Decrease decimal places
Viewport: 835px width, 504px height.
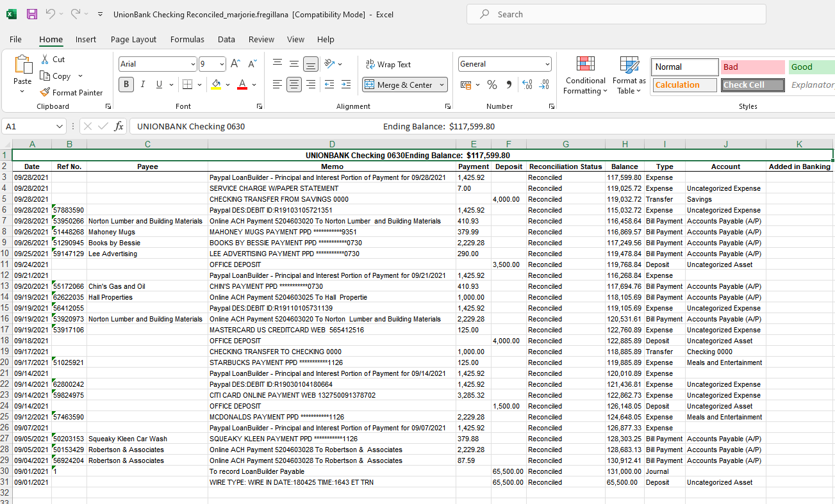click(544, 85)
